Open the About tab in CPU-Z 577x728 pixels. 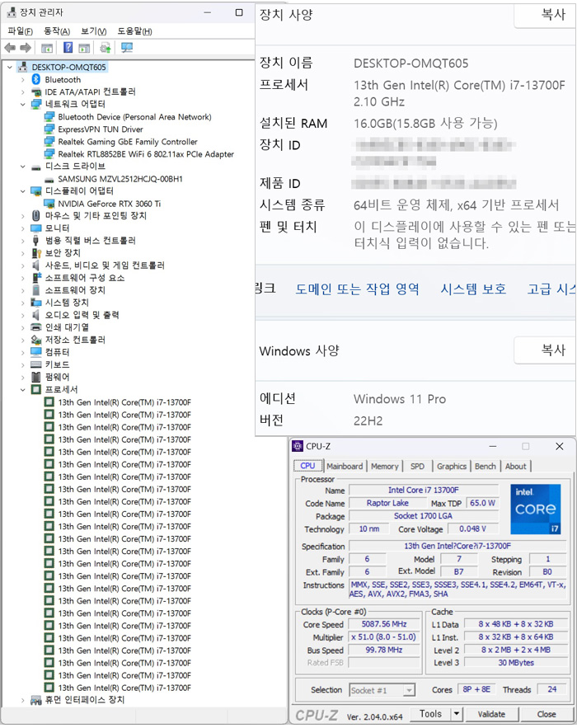pyautogui.click(x=516, y=466)
